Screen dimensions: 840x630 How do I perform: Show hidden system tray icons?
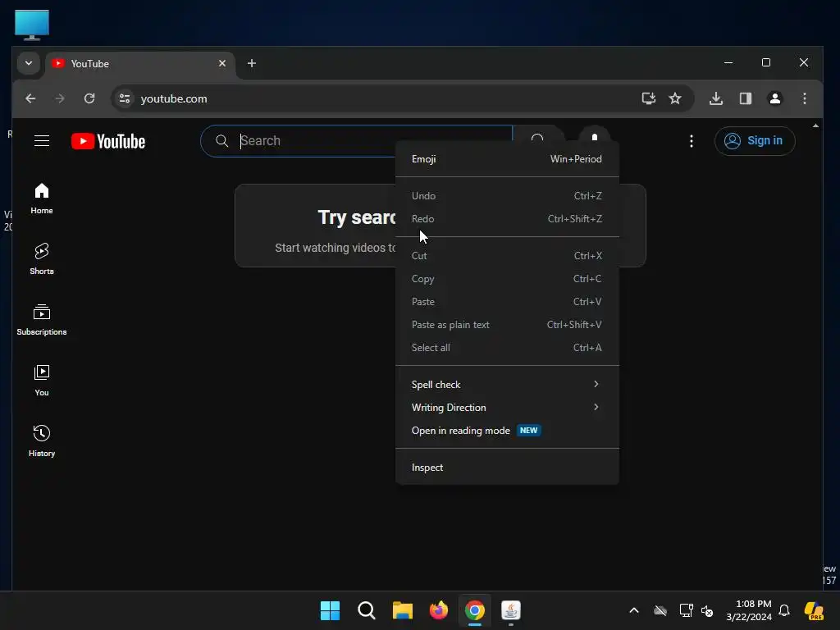click(634, 610)
